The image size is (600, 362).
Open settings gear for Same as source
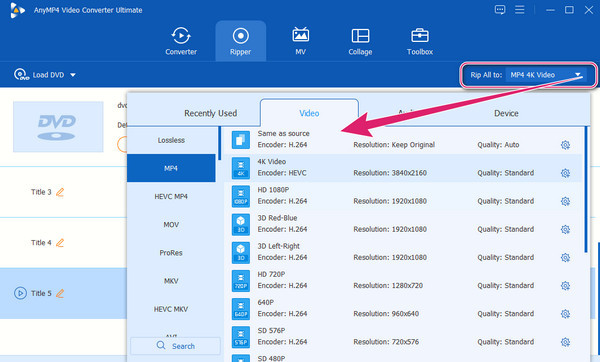point(565,145)
